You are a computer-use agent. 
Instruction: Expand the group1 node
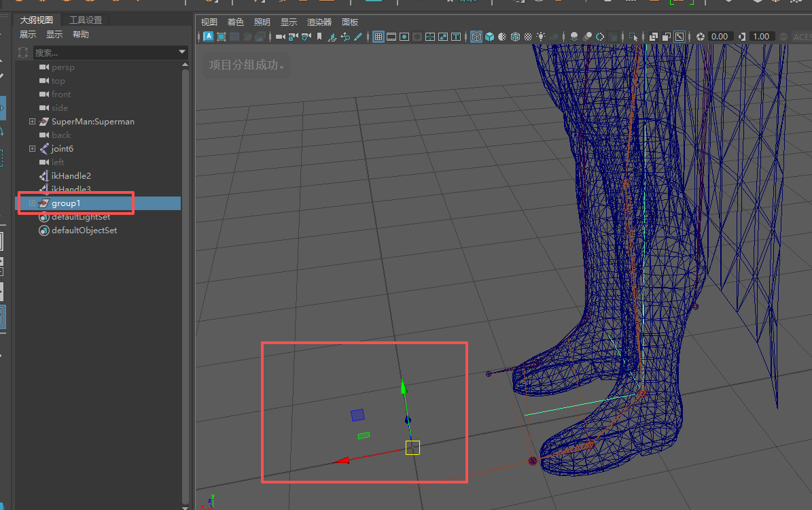click(32, 203)
